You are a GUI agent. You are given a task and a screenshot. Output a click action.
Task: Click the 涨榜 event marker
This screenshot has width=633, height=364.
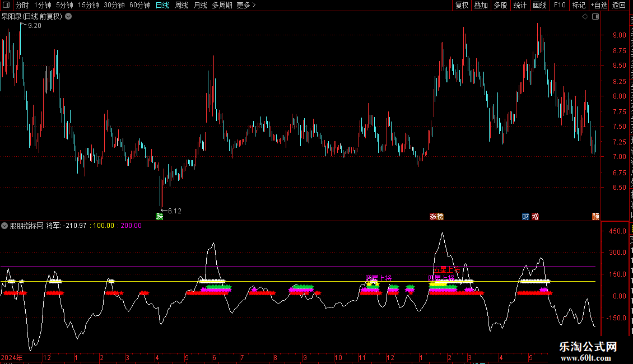[436, 216]
